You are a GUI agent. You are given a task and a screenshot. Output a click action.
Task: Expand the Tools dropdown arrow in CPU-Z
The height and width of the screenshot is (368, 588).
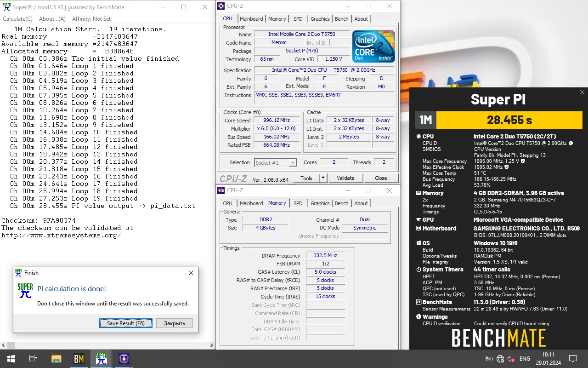[323, 178]
